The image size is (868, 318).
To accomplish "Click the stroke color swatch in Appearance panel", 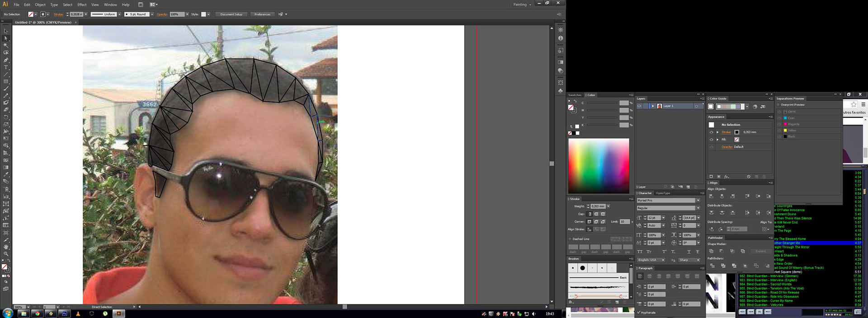I will (737, 132).
